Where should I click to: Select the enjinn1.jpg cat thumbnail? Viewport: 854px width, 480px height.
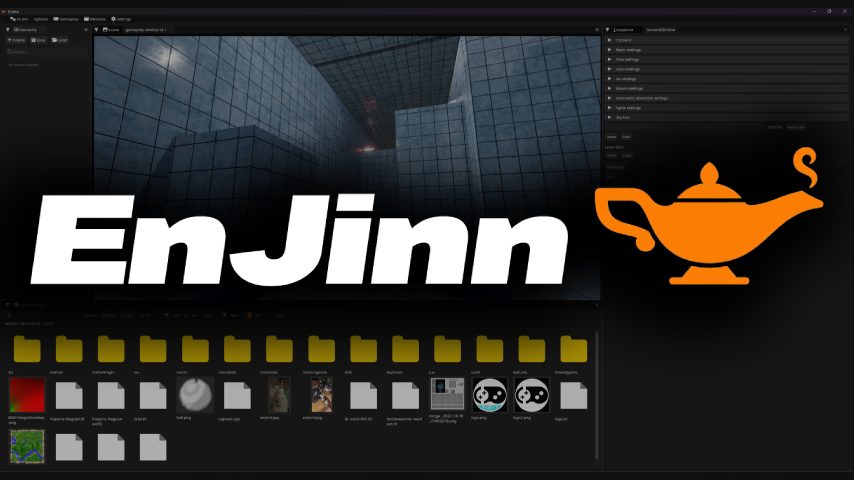279,395
